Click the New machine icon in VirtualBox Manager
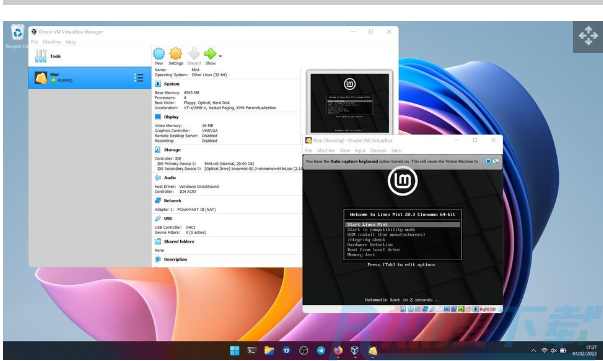 click(159, 54)
